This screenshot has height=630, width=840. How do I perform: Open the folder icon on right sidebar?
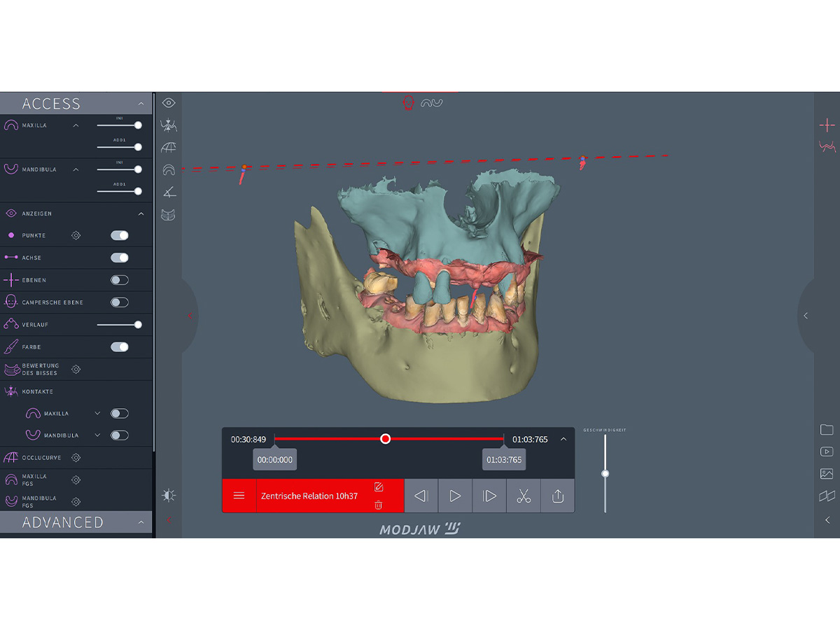pyautogui.click(x=827, y=430)
